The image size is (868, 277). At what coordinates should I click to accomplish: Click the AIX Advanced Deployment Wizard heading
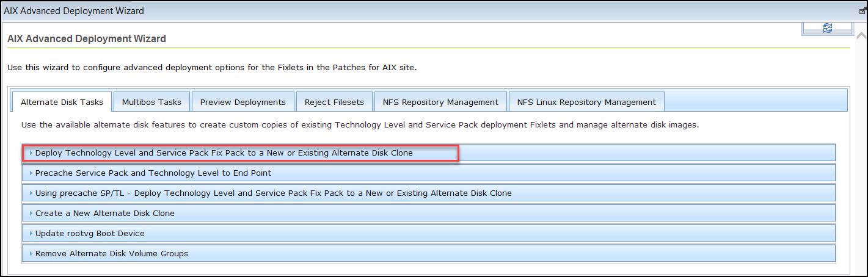pyautogui.click(x=86, y=38)
